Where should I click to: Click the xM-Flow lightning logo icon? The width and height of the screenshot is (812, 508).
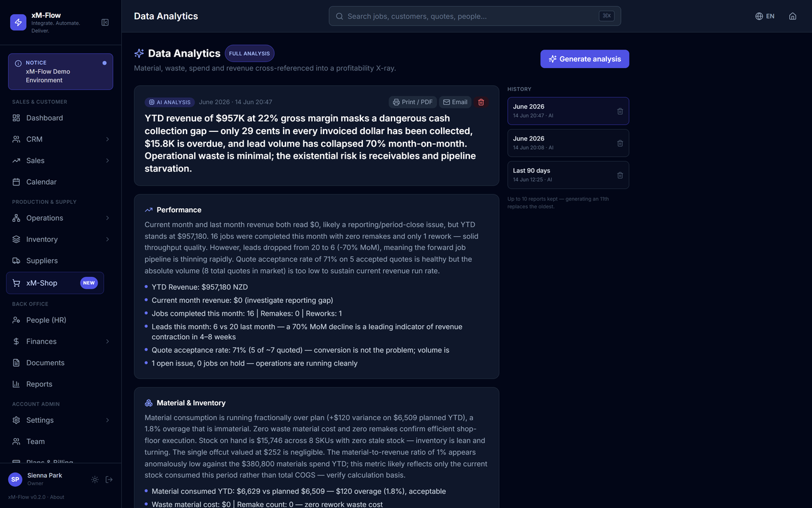pyautogui.click(x=18, y=22)
